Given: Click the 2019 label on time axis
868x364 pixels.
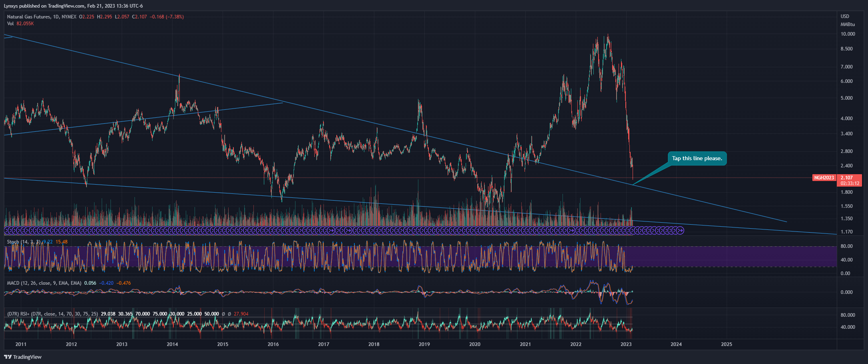Looking at the screenshot, I should [424, 344].
